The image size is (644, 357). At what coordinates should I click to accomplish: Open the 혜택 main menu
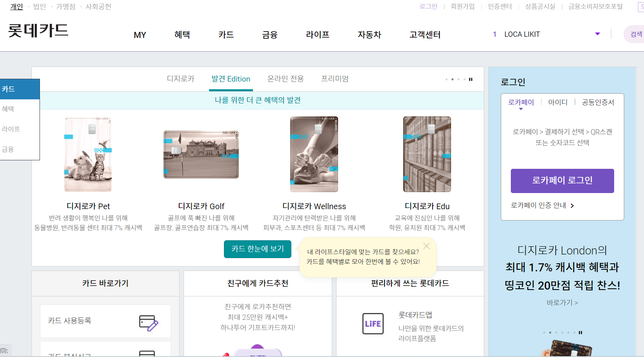pyautogui.click(x=182, y=35)
